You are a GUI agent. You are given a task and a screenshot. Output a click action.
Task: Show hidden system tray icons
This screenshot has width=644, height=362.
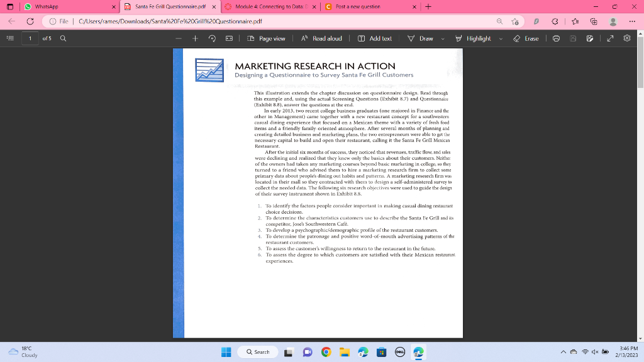(x=563, y=352)
